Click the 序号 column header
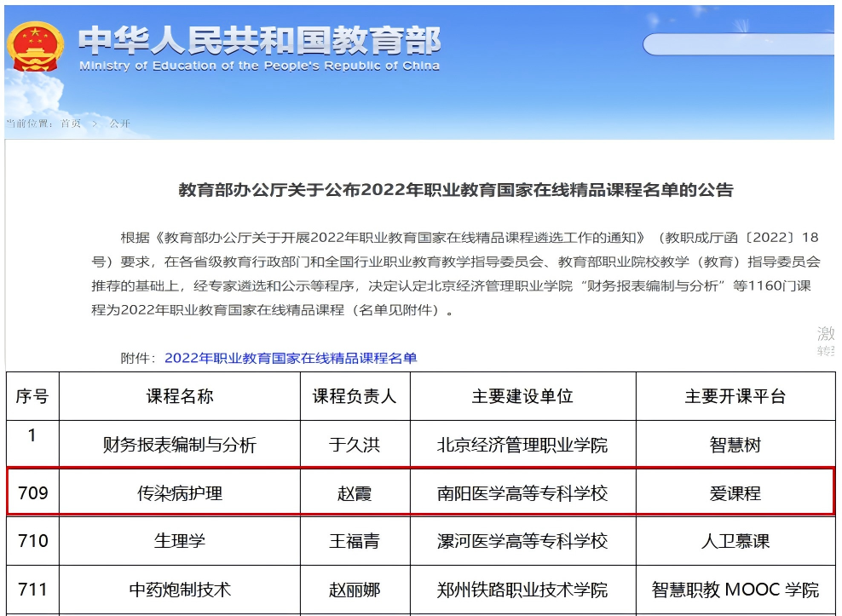 pyautogui.click(x=32, y=396)
